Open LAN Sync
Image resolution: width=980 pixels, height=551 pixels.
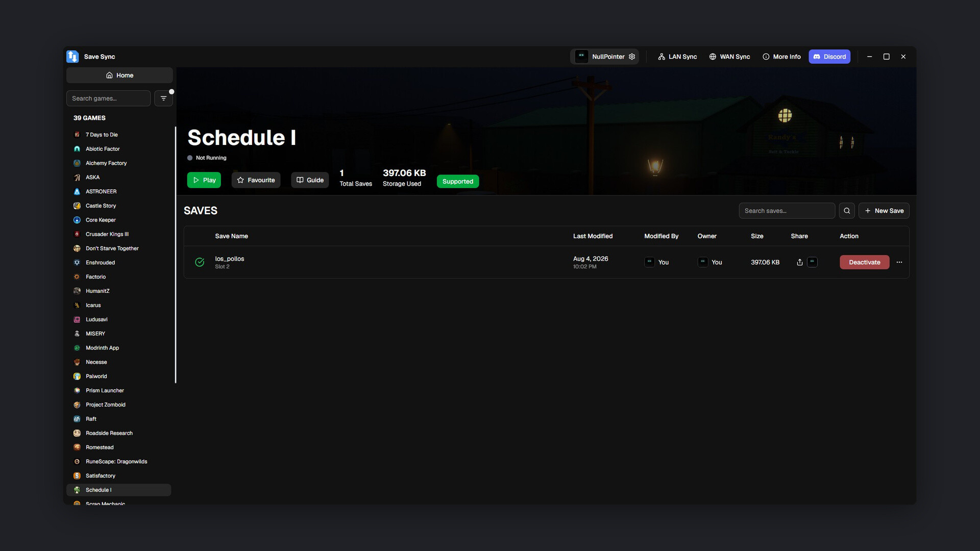pyautogui.click(x=677, y=57)
